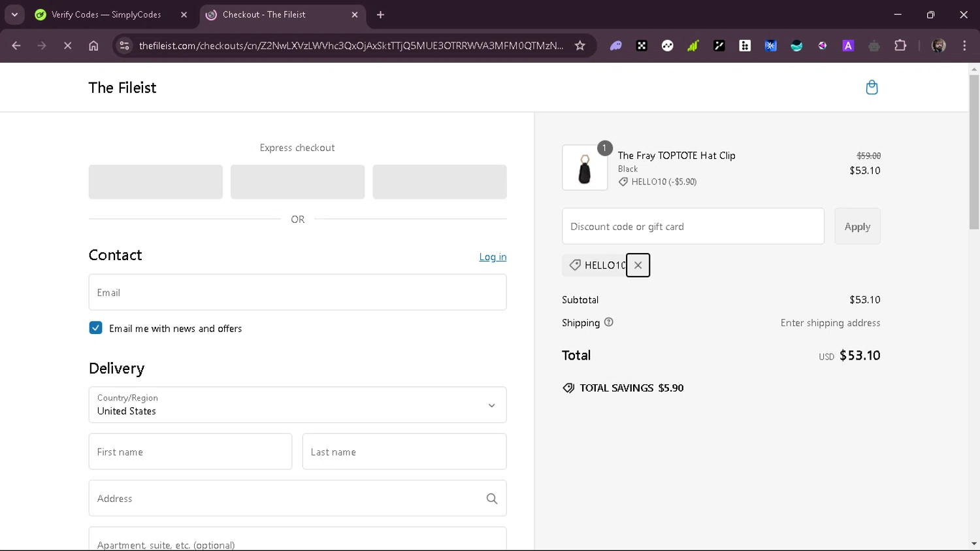
Task: Open site information icon in address bar
Action: tap(124, 46)
